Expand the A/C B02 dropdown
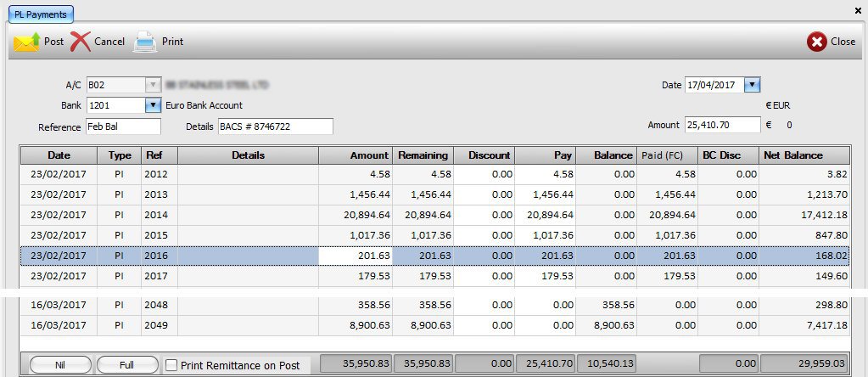Viewport: 868px width, 377px height. (153, 85)
